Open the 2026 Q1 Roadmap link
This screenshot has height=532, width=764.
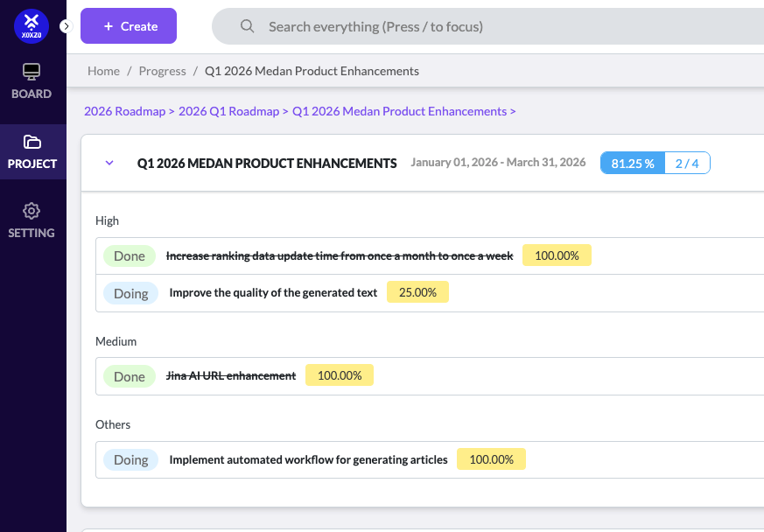tap(229, 112)
